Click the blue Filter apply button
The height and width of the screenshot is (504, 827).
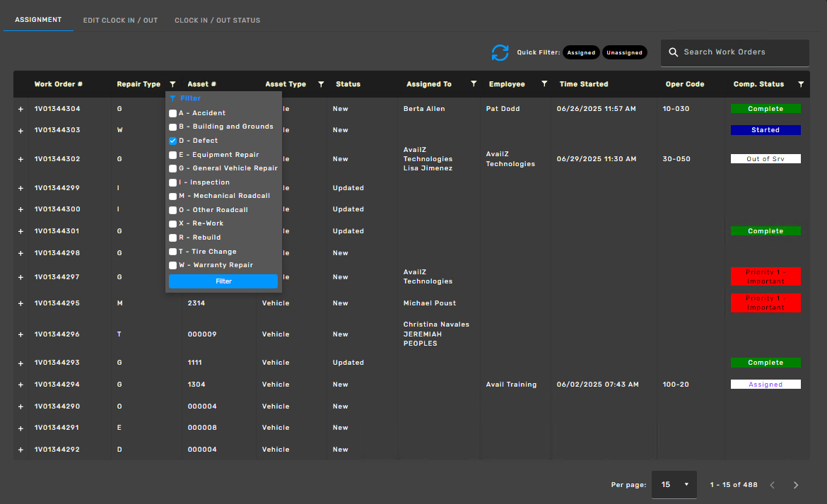223,281
